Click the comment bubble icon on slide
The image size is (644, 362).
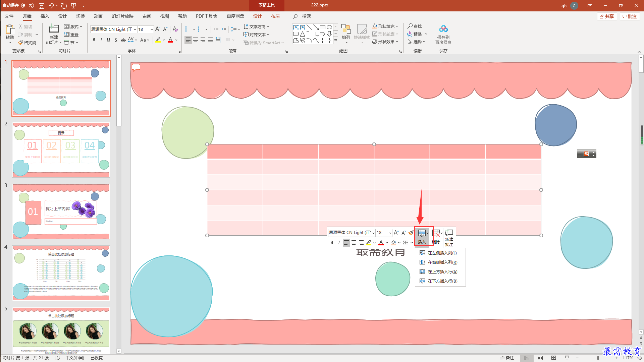(136, 67)
